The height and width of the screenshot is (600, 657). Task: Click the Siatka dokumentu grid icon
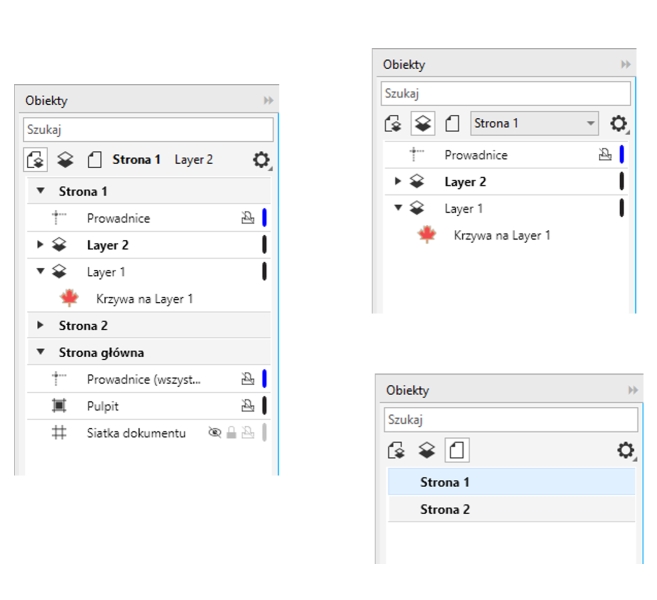point(59,433)
